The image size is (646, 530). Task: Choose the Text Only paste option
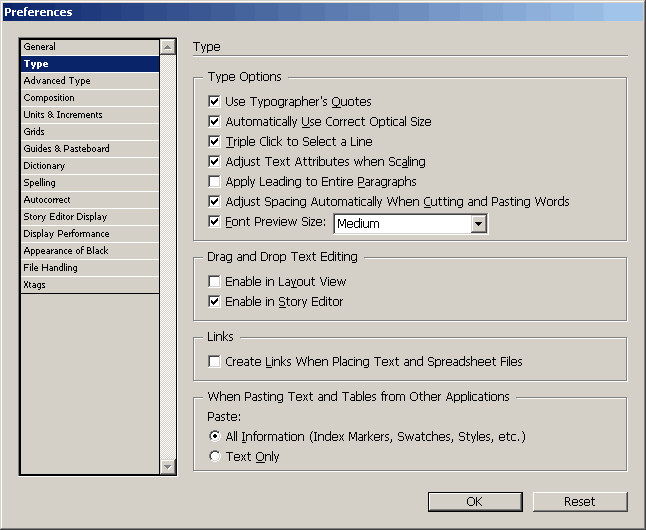click(215, 456)
